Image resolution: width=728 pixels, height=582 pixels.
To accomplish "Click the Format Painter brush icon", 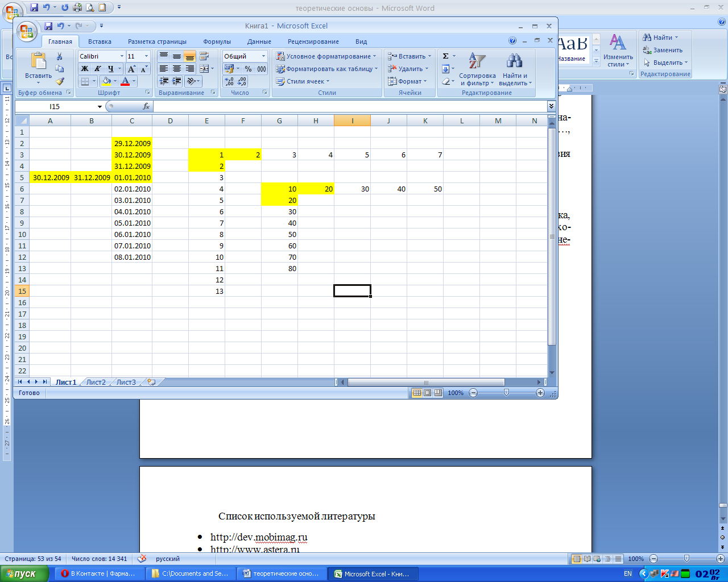I will pyautogui.click(x=60, y=81).
